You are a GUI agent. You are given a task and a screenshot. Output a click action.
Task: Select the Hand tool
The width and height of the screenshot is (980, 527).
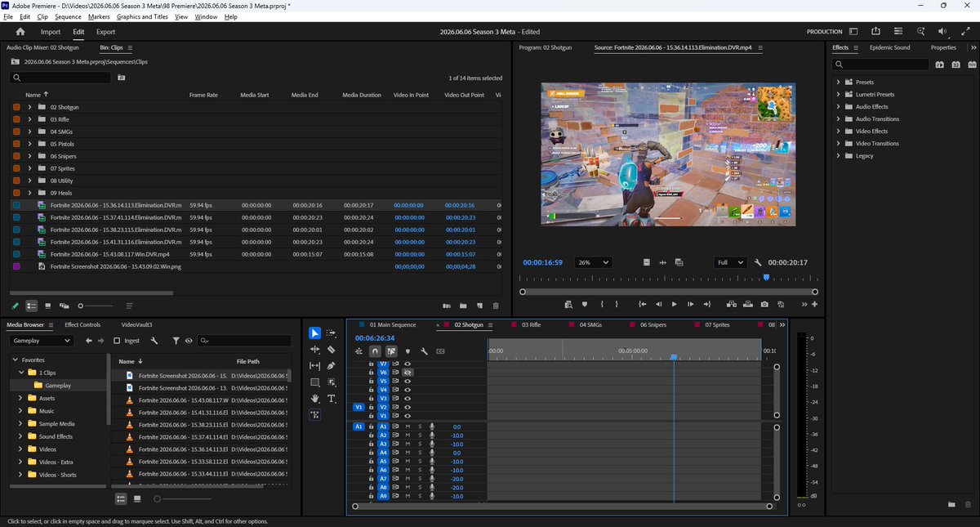[315, 399]
